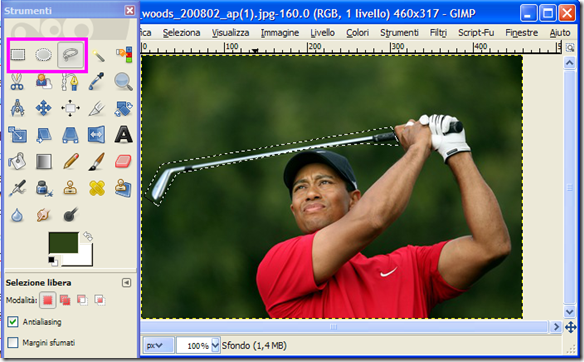This screenshot has width=584, height=362.
Task: Open the Aiuto menu
Action: click(560, 33)
